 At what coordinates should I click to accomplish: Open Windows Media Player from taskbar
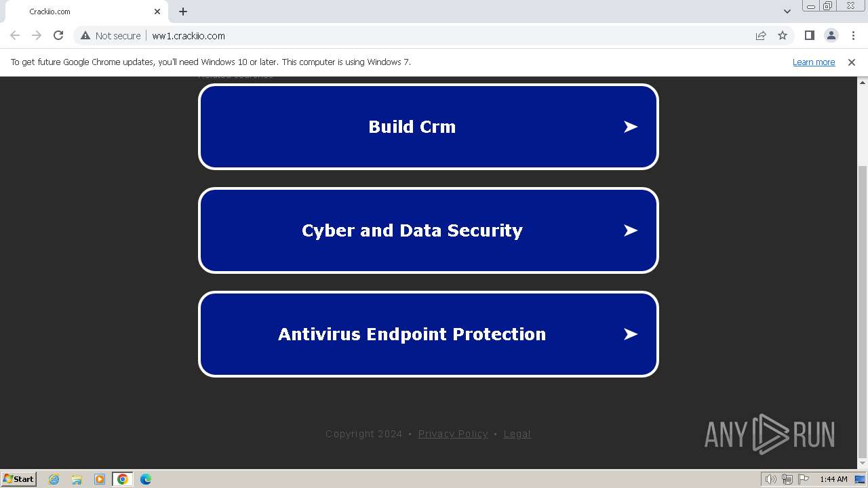100,479
